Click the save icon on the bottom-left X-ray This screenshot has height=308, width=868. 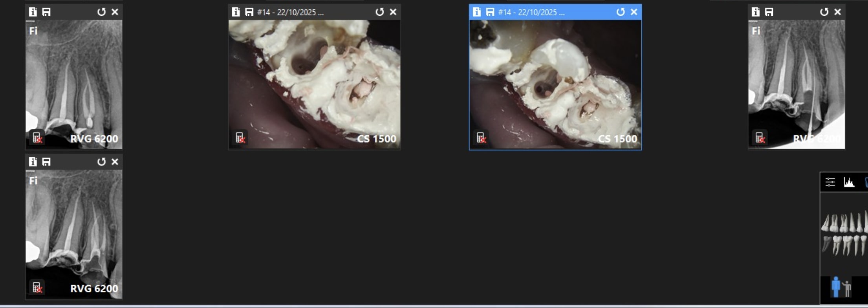(46, 161)
